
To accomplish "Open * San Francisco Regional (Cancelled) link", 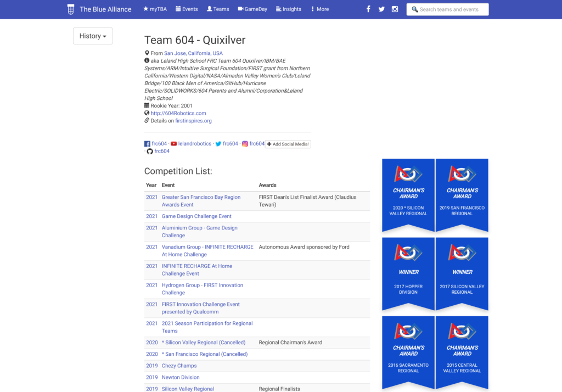I will tap(205, 354).
